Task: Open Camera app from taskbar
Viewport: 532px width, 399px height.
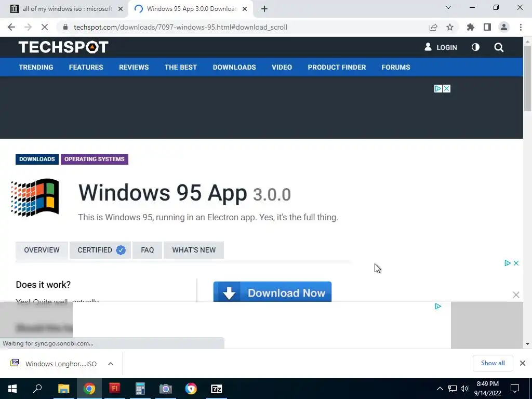Action: coord(166,389)
